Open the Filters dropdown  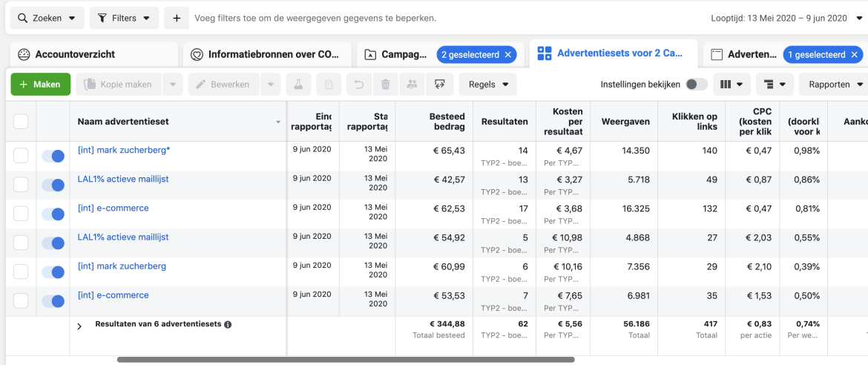tap(124, 19)
